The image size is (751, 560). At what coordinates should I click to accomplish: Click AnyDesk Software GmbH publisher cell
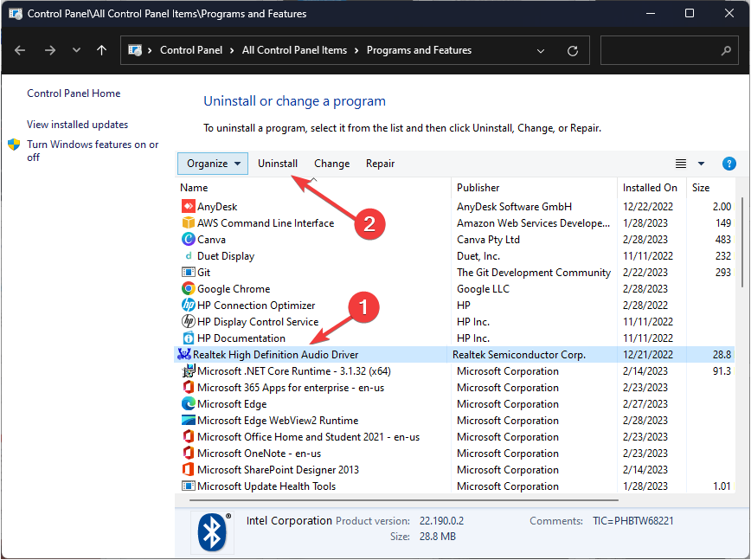[514, 207]
